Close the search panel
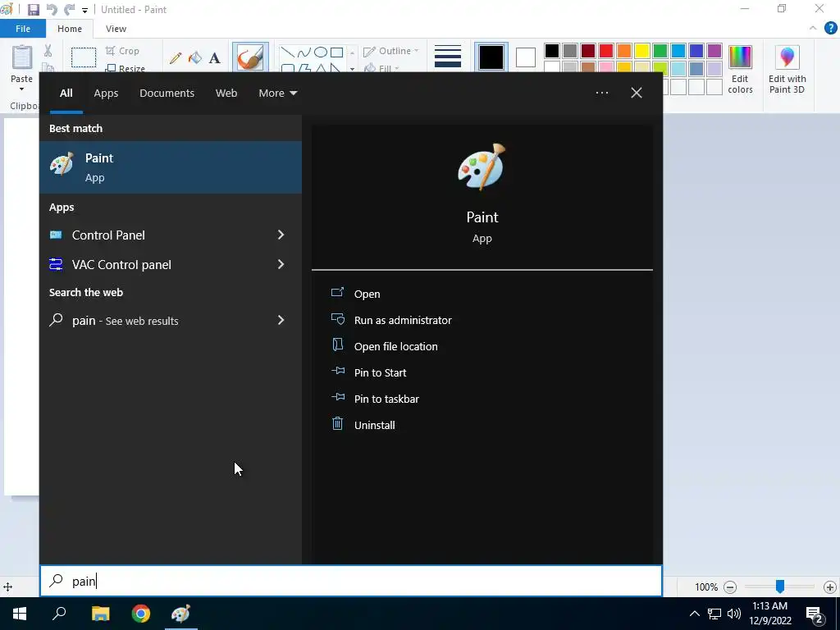Viewport: 840px width, 630px height. pyautogui.click(x=636, y=93)
